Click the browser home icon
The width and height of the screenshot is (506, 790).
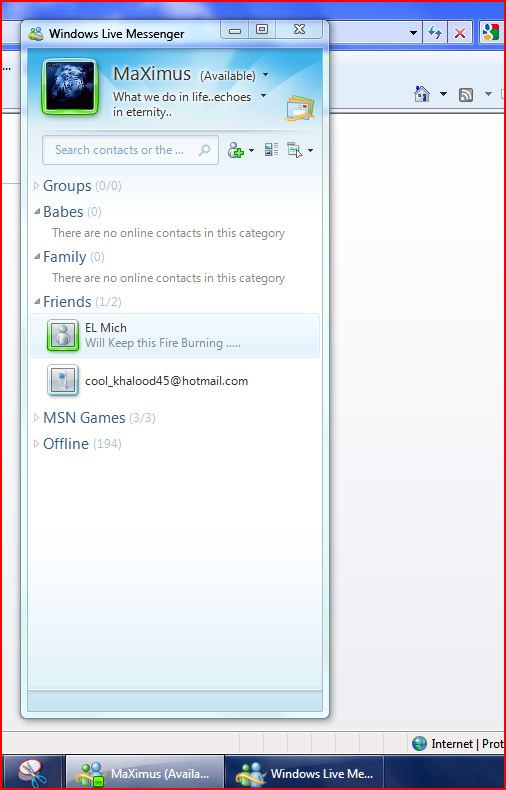point(421,94)
